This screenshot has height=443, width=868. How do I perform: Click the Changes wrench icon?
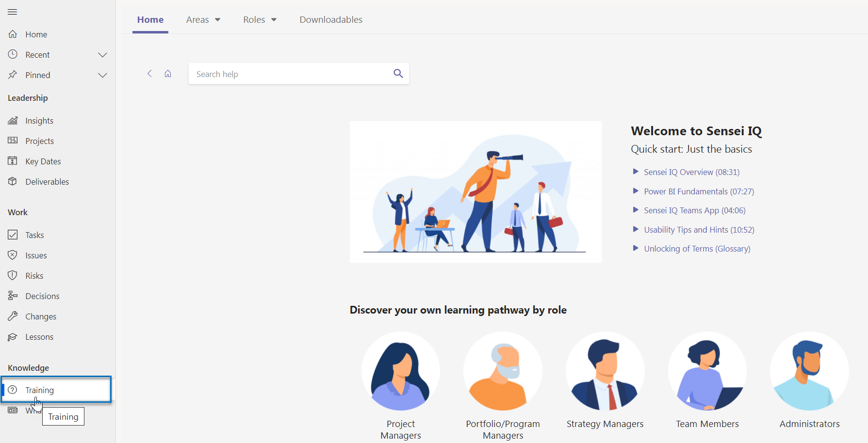point(13,316)
